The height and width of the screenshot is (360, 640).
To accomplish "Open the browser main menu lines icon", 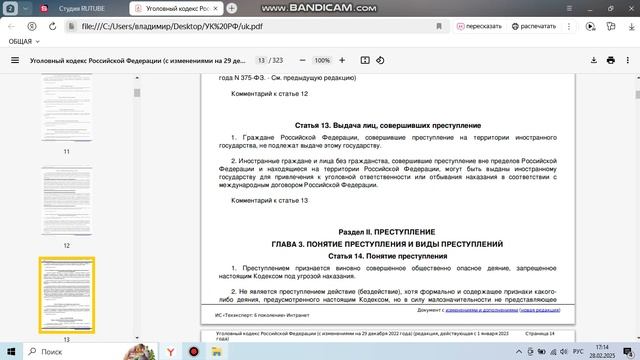I will 569,8.
